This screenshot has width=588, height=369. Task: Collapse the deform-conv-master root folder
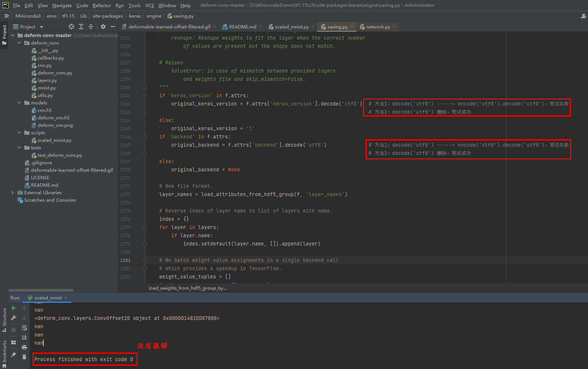[x=13, y=35]
